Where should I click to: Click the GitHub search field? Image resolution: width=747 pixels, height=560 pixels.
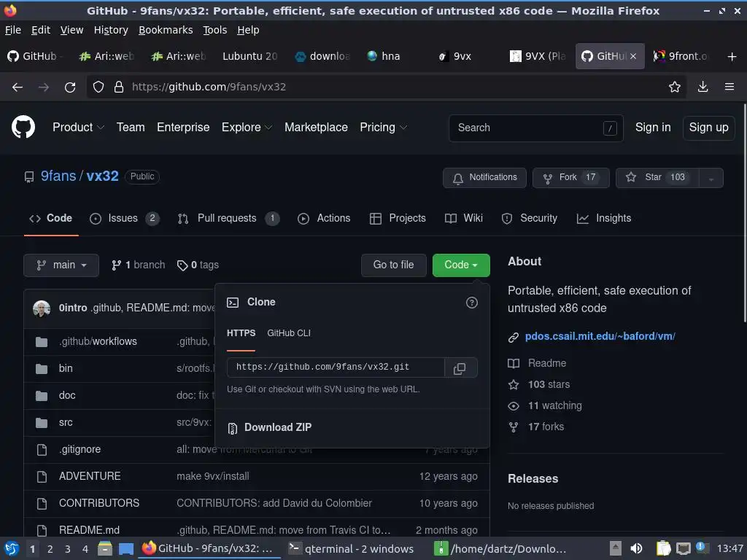click(x=536, y=128)
